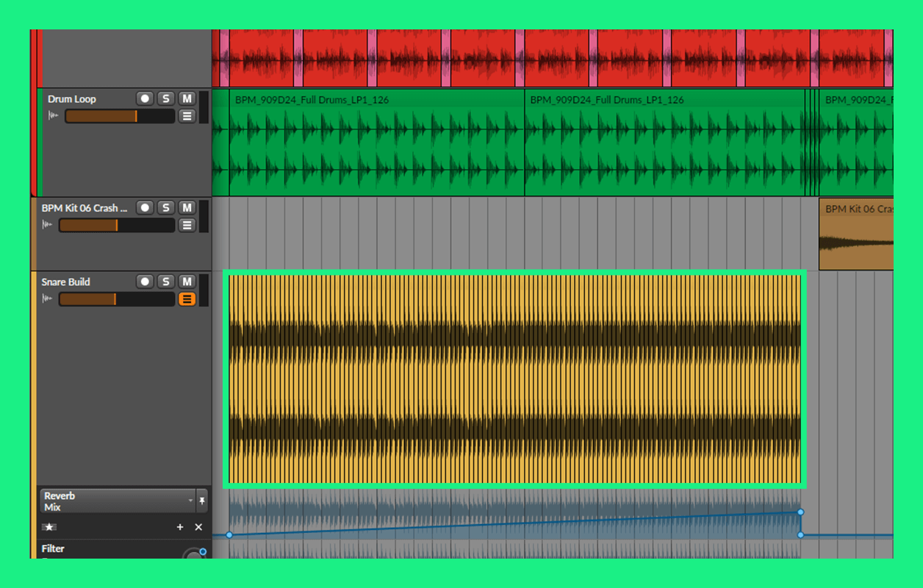Arm recording on the Snare Build track

(145, 282)
